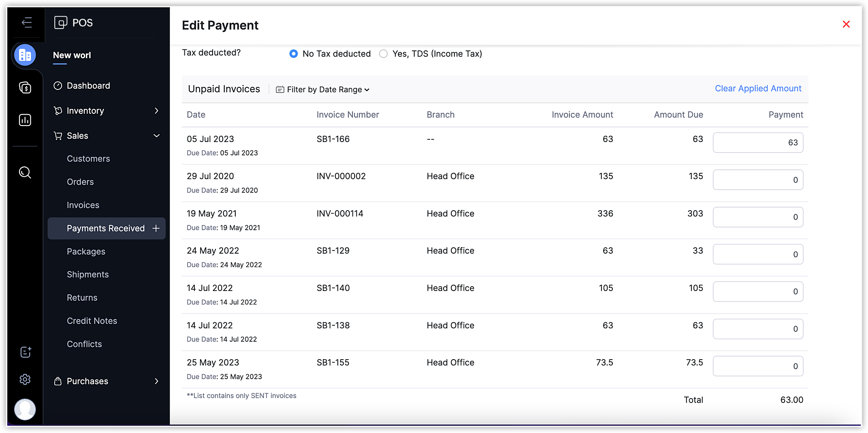Open the reports chart icon in the rail
The height and width of the screenshot is (433, 868).
[x=25, y=120]
